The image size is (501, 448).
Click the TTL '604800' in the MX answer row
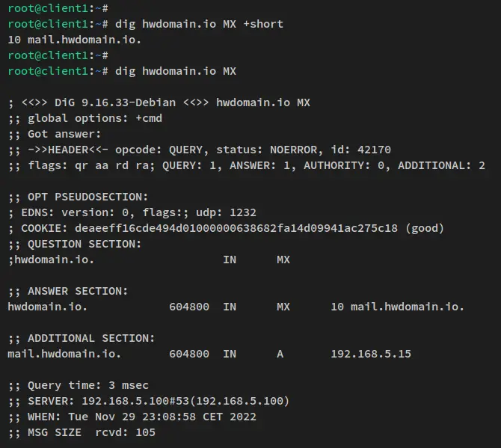pos(189,307)
